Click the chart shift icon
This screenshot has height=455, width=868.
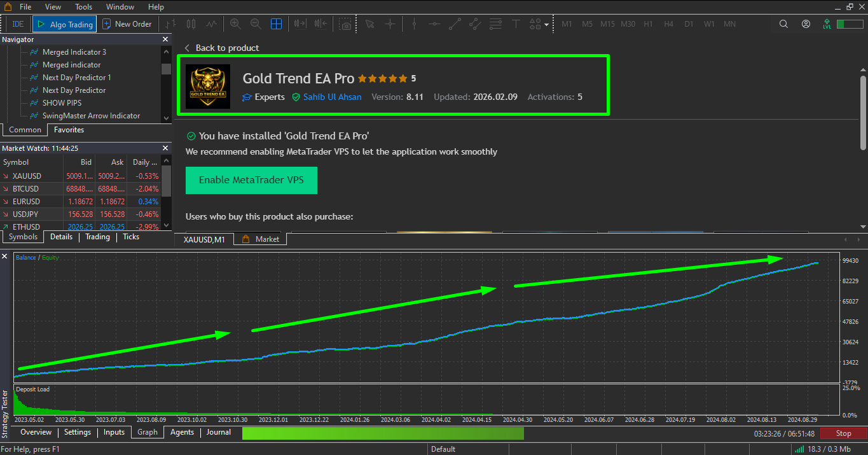320,24
